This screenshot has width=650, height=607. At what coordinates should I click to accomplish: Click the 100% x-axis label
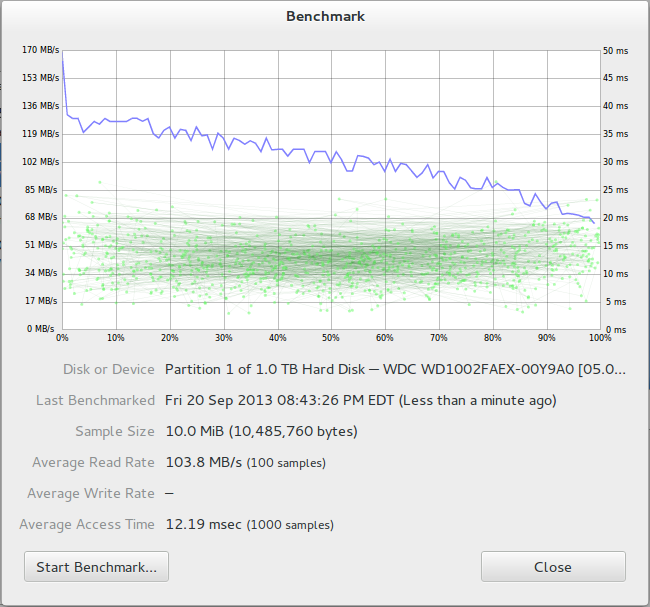coord(600,337)
